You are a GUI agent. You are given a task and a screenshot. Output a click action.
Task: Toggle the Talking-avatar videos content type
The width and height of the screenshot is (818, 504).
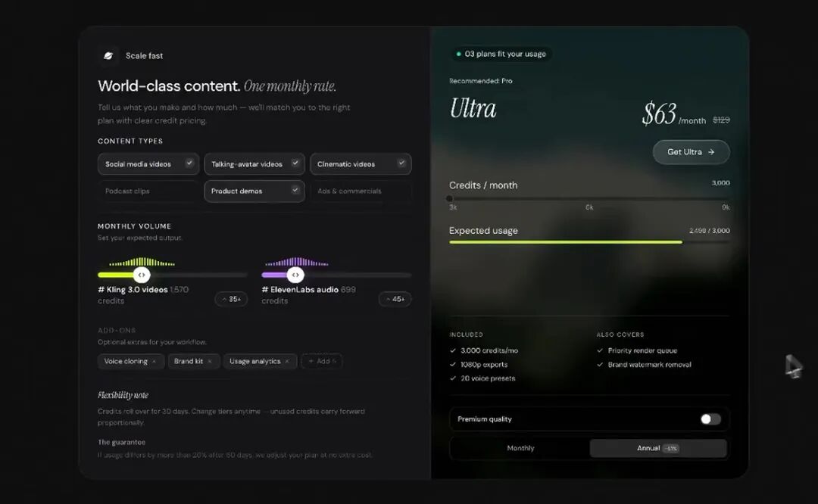point(254,164)
